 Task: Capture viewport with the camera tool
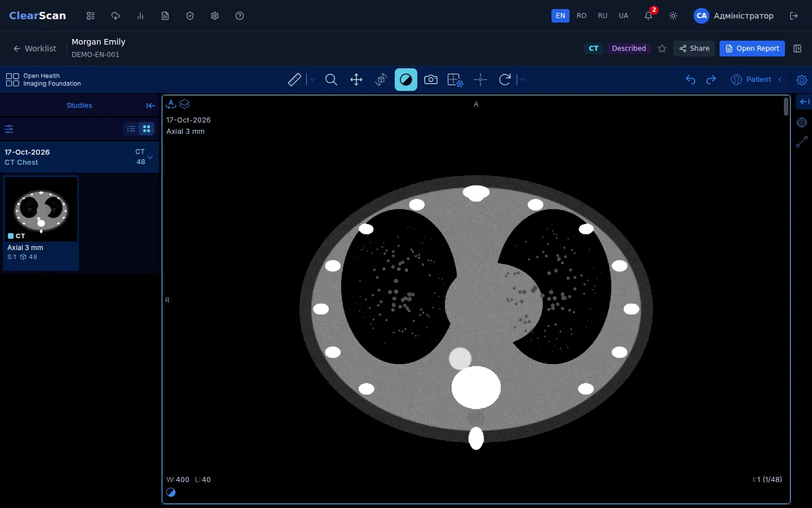click(431, 80)
